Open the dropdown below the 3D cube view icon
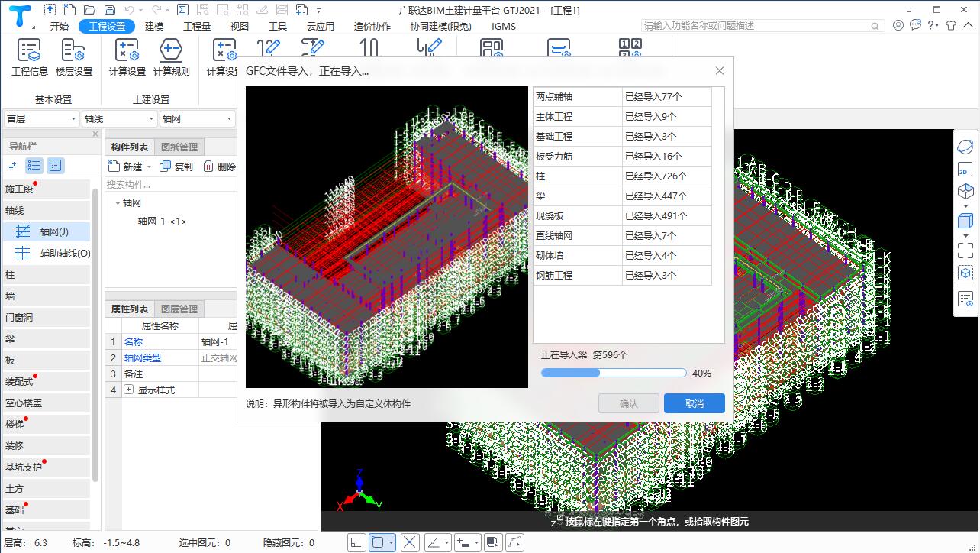 tap(965, 206)
